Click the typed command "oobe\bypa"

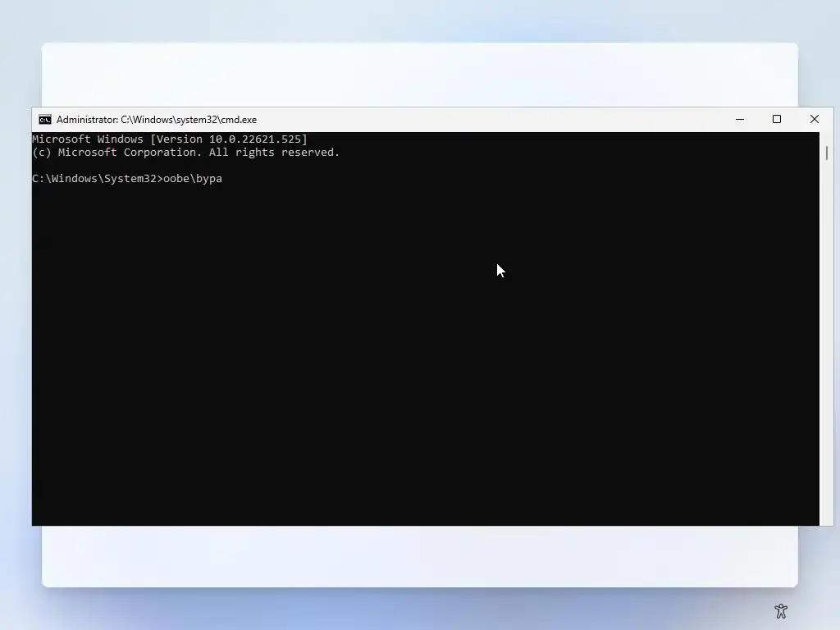[x=193, y=178]
